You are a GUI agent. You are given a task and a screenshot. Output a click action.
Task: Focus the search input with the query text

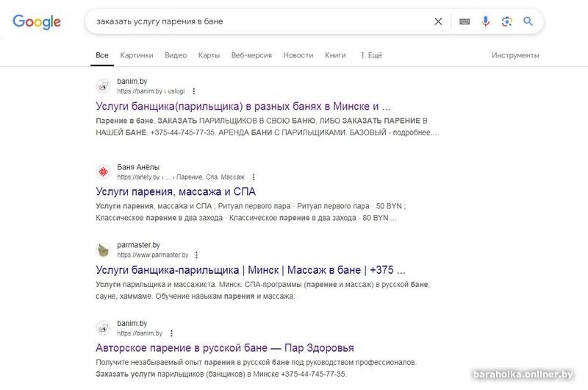[259, 21]
